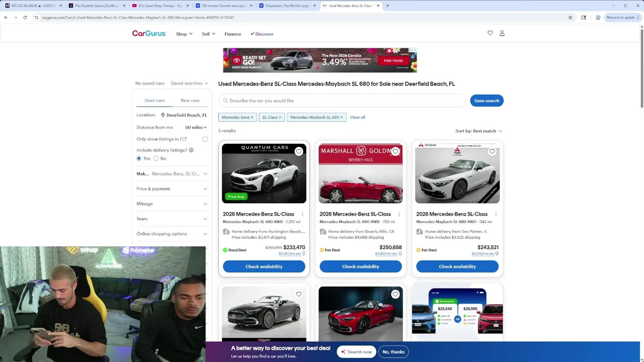This screenshot has width=644, height=362.
Task: Expand the Price & payment filter
Action: pyautogui.click(x=172, y=189)
